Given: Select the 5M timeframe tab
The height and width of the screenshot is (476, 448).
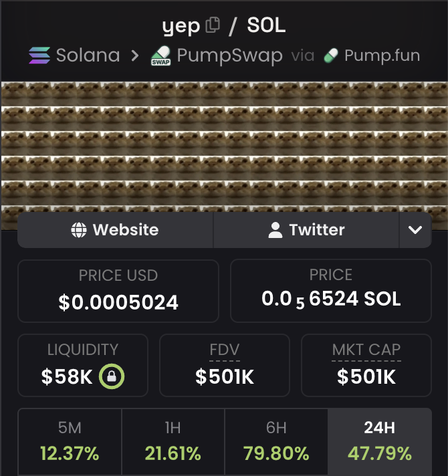Looking at the screenshot, I should point(70,442).
